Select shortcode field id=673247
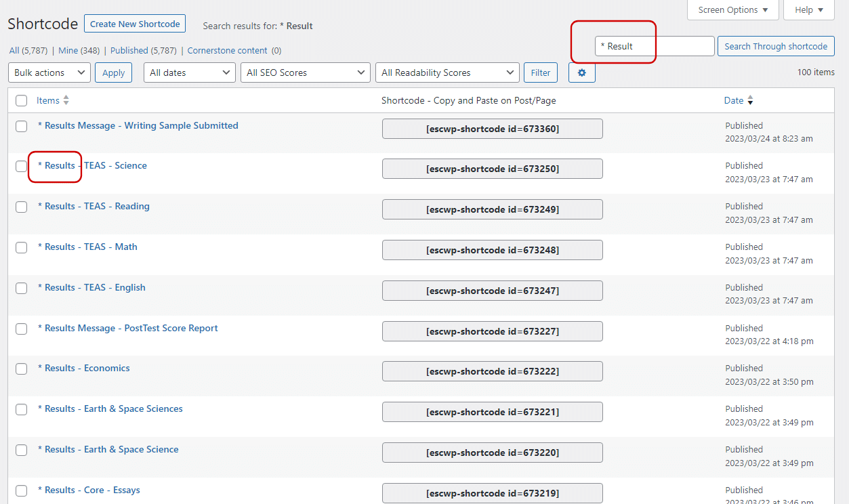The width and height of the screenshot is (849, 504). tap(493, 291)
